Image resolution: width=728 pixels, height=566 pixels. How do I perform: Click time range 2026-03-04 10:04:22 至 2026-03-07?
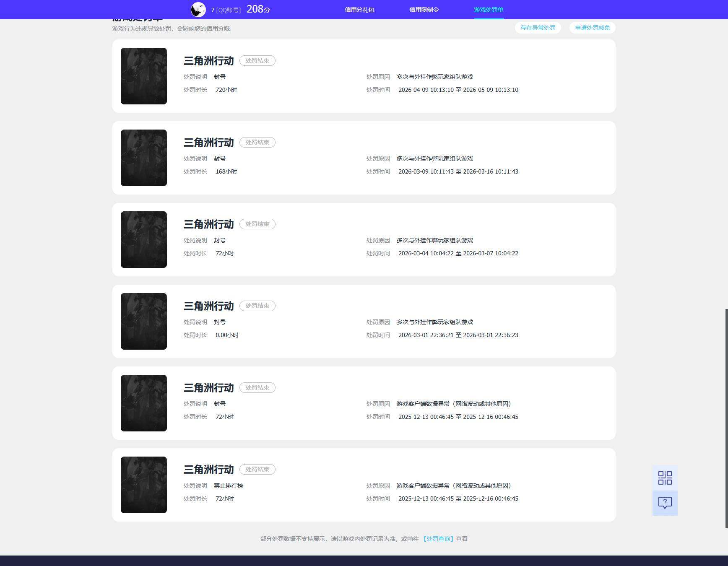tap(458, 253)
